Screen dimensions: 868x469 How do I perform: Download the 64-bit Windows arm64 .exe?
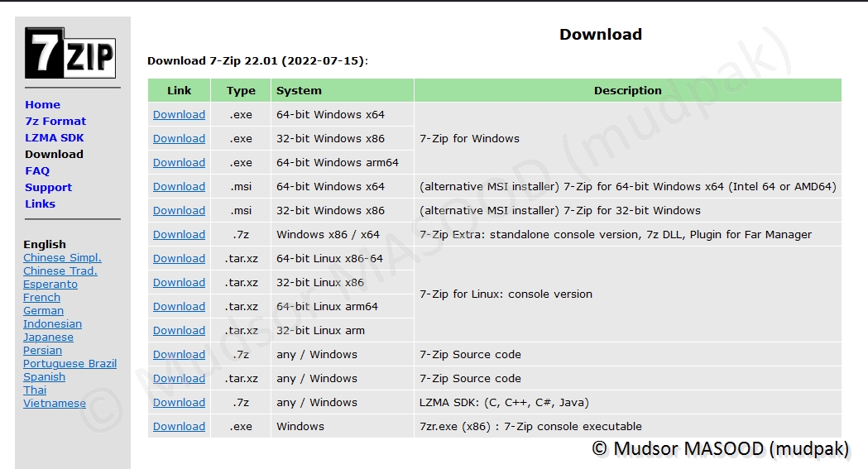179,163
